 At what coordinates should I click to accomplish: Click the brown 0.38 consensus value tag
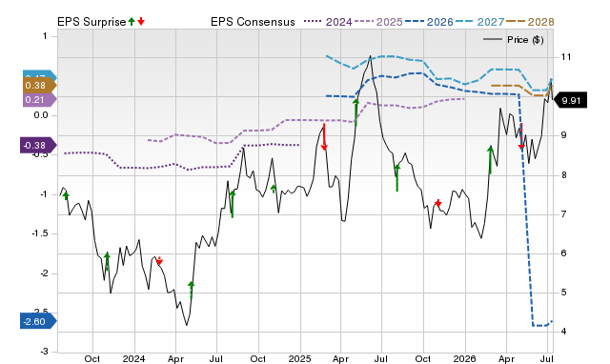tap(39, 86)
